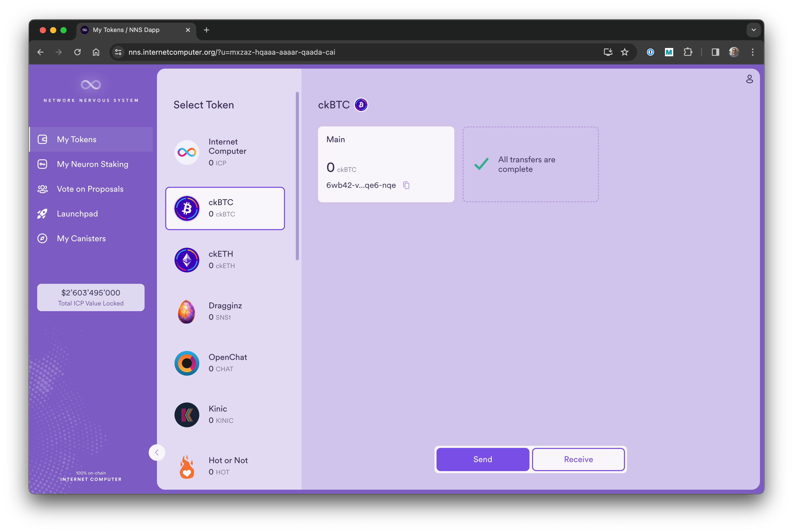
Task: Open the Chrome three-dot menu
Action: pos(753,52)
